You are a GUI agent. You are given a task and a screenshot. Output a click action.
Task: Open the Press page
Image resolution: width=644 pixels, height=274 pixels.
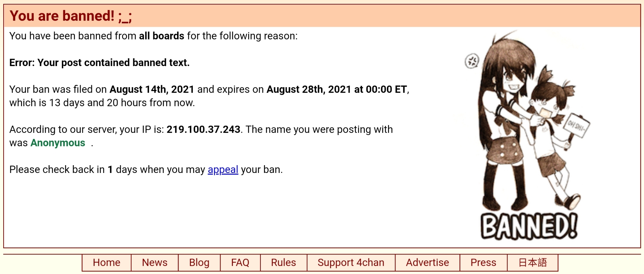coord(483,262)
